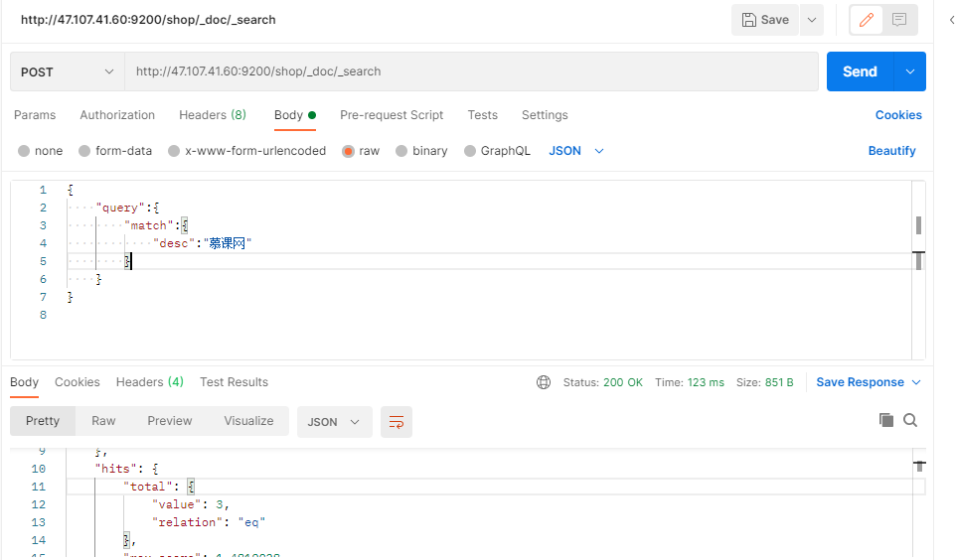This screenshot has height=560, width=955.
Task: Select the binary body type
Action: [x=421, y=151]
